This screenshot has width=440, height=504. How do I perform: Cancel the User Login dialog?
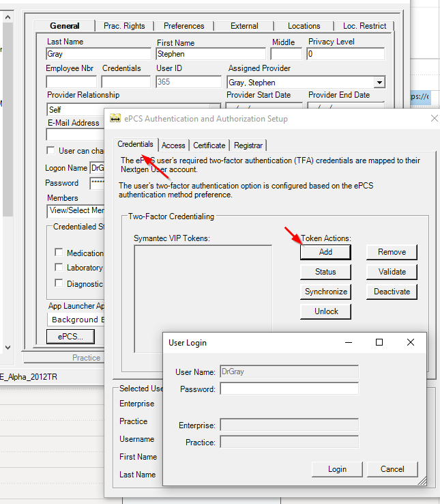coord(392,469)
